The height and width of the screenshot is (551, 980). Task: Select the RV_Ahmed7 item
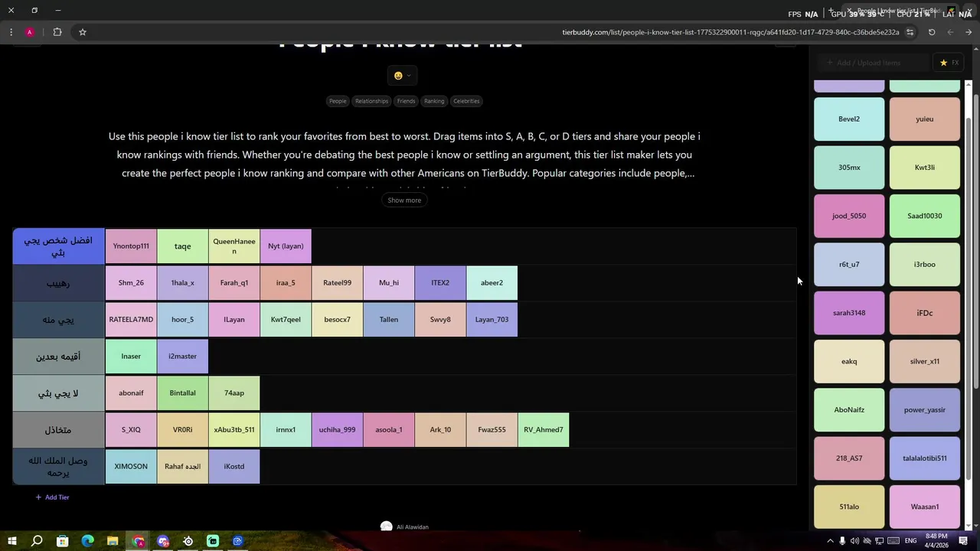[x=544, y=430]
